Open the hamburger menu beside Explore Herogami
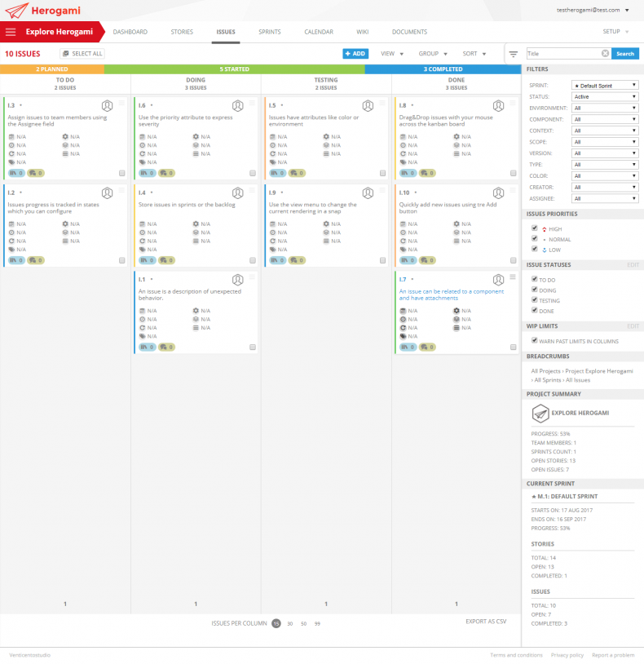The image size is (644, 664). (11, 32)
